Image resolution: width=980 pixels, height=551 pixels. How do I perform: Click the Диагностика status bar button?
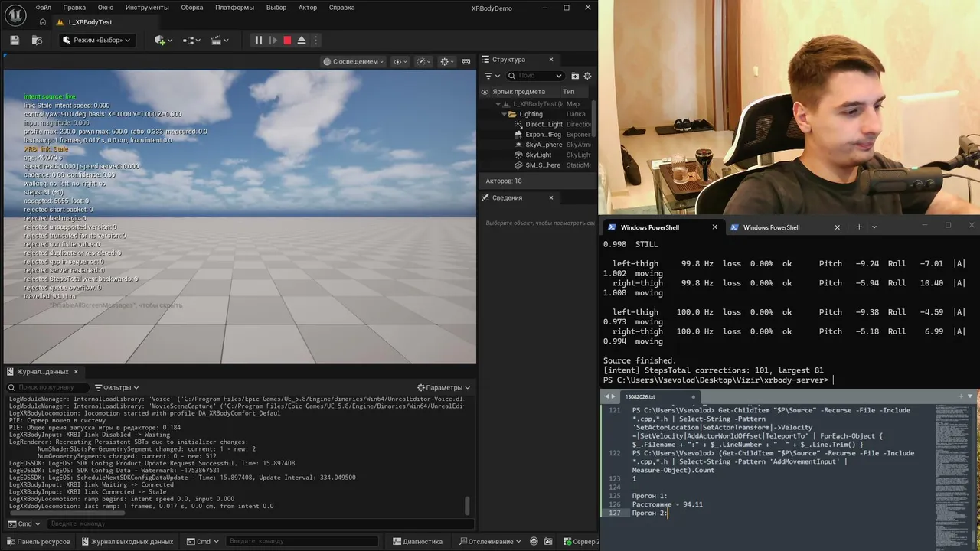tap(417, 542)
